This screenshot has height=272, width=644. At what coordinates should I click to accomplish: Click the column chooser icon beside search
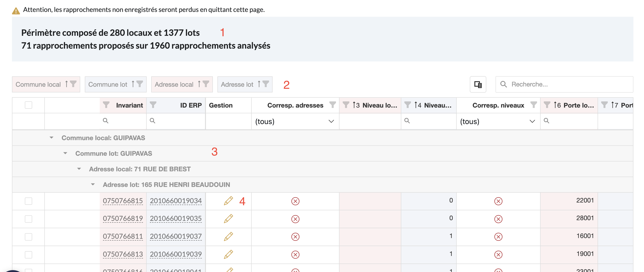click(478, 85)
